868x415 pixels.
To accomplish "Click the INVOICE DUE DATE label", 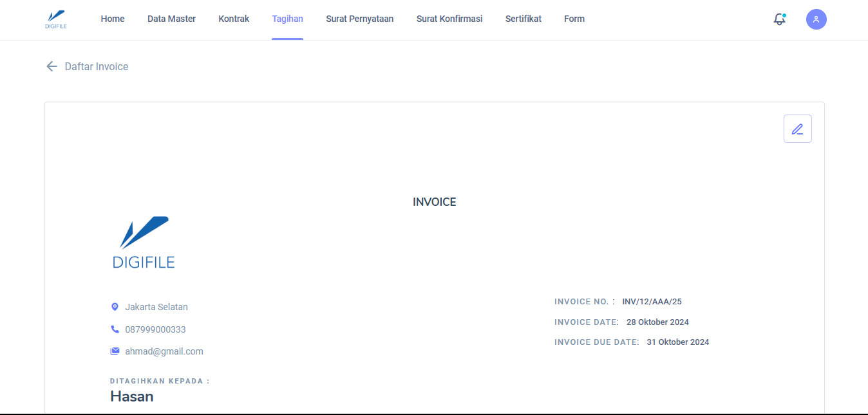I will point(597,342).
